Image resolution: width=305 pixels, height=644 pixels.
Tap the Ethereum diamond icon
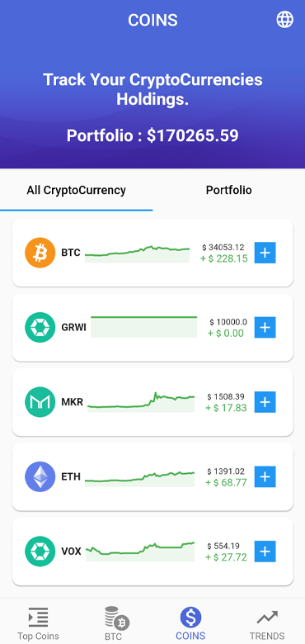pyautogui.click(x=40, y=476)
